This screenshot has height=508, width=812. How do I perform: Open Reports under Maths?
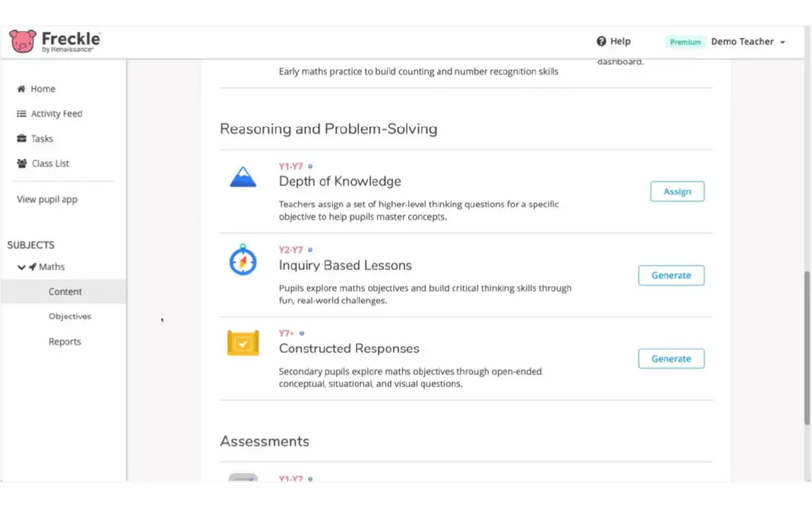tap(64, 342)
